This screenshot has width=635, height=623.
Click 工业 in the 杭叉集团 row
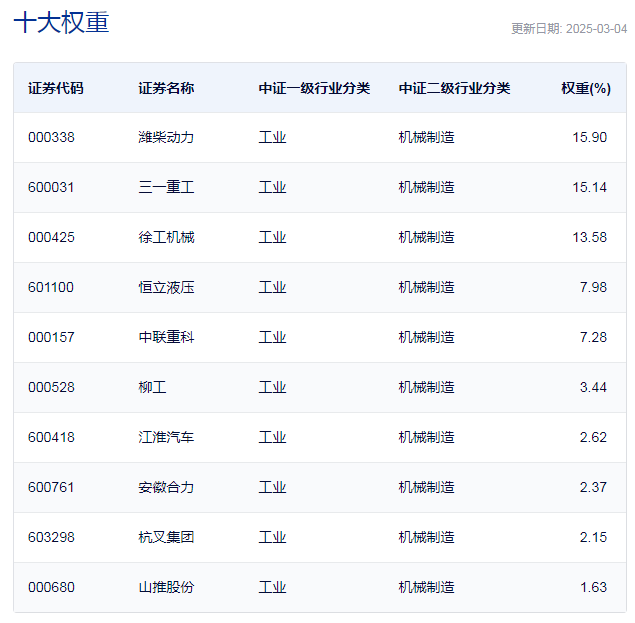tap(273, 538)
